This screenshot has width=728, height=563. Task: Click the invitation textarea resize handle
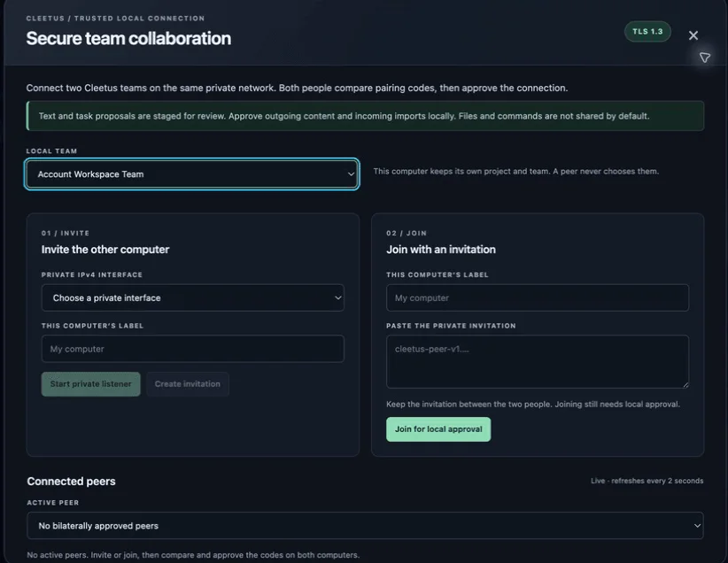click(x=685, y=384)
